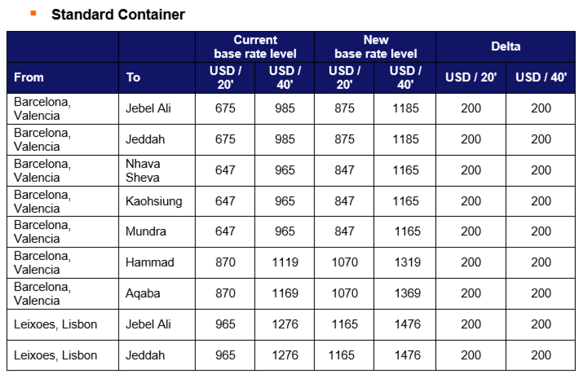Click the New base rate level header
The image size is (583, 392).
click(x=375, y=46)
